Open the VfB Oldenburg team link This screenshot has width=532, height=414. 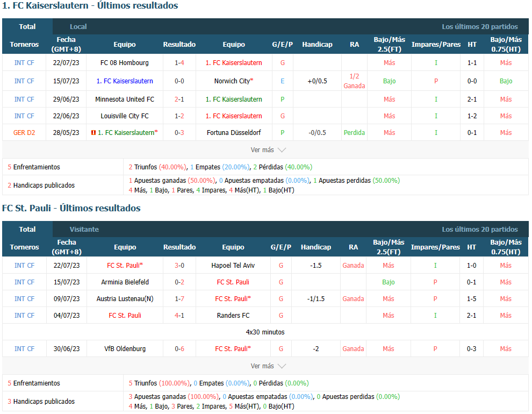click(125, 348)
